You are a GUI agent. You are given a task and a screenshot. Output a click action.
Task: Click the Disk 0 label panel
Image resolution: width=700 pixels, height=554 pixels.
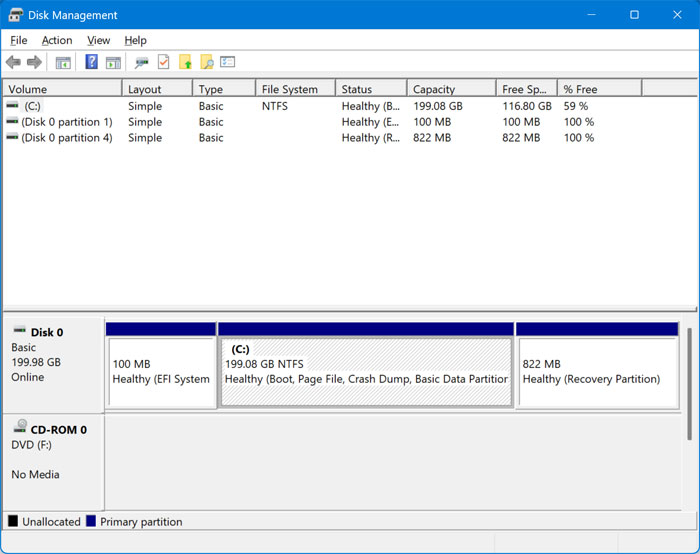tap(54, 365)
